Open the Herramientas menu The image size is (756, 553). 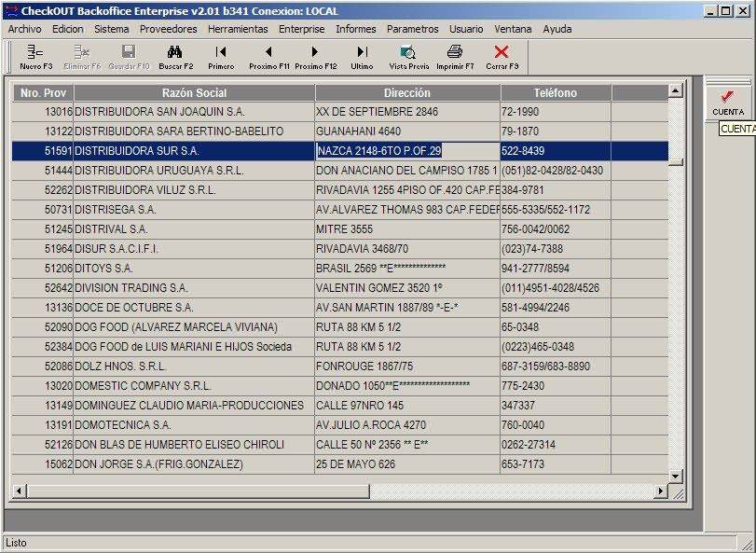coord(238,29)
